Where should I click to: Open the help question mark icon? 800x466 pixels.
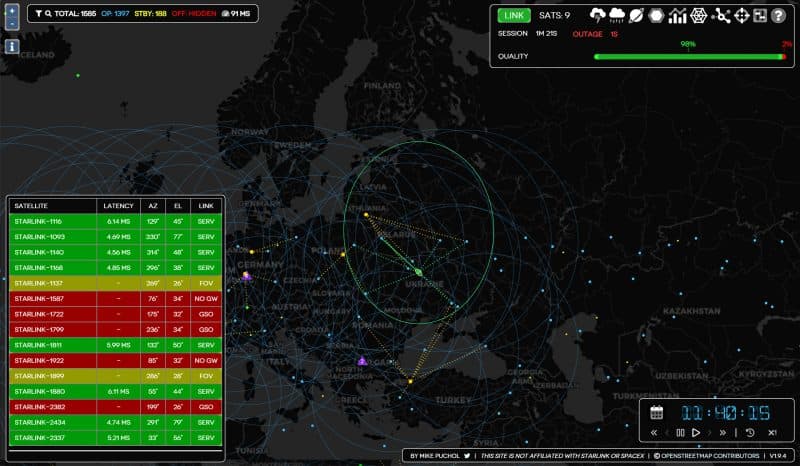[779, 15]
